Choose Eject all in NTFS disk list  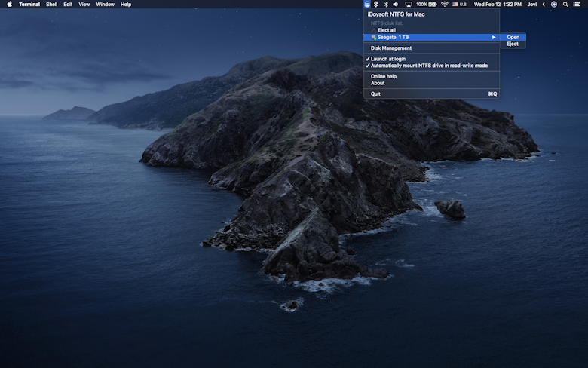coord(386,30)
